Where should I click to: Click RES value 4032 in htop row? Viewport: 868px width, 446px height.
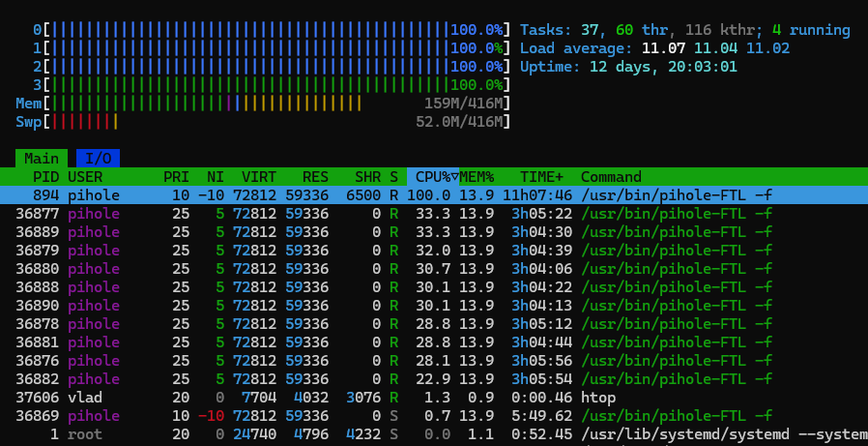(x=310, y=398)
